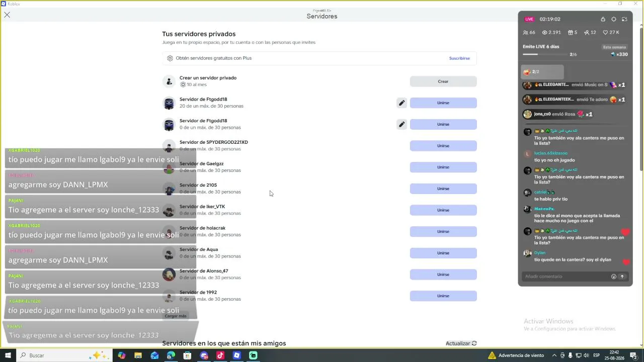Screen dimensions: 644x362
Task: Send the comment with the arrow button
Action: pyautogui.click(x=622, y=277)
